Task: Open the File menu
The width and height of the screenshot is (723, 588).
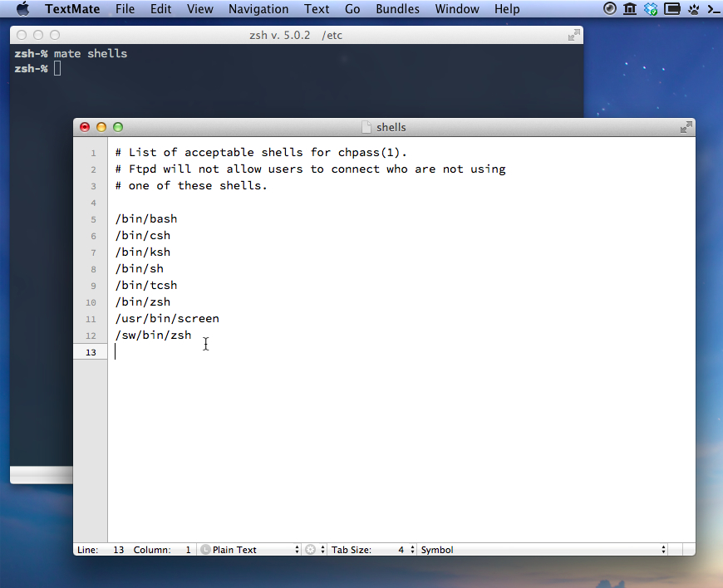Action: coord(125,9)
